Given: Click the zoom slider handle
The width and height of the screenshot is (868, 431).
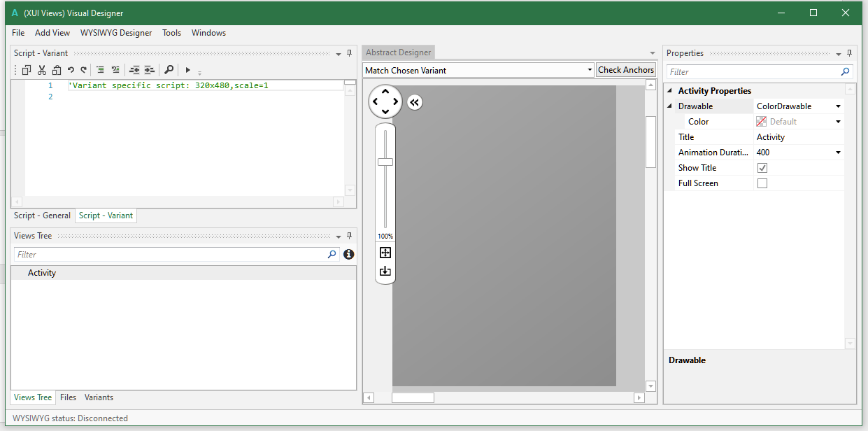Looking at the screenshot, I should click(x=385, y=162).
